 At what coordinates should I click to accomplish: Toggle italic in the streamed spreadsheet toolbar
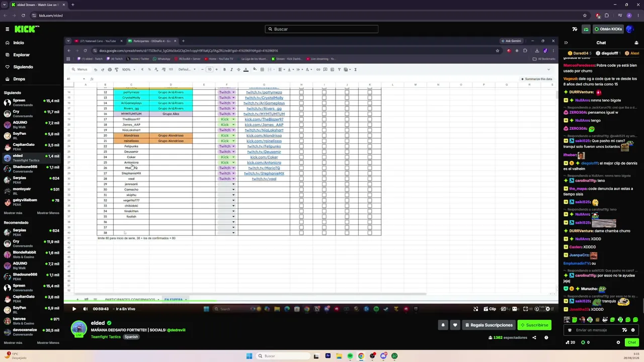[231, 69]
